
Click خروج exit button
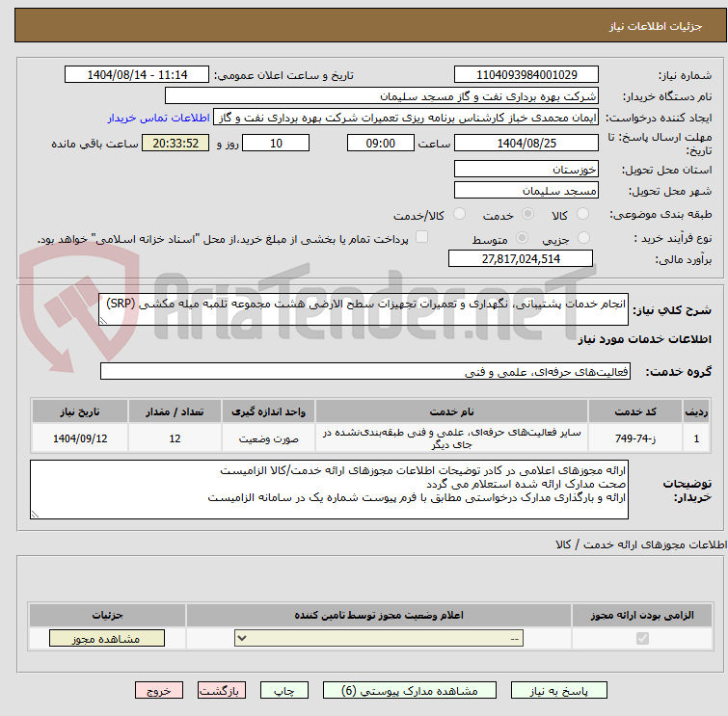click(159, 691)
